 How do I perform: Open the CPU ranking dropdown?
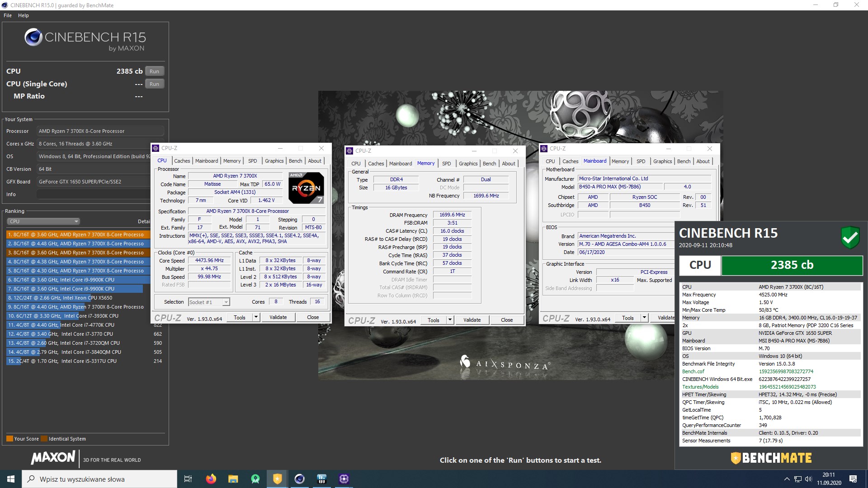pos(43,221)
